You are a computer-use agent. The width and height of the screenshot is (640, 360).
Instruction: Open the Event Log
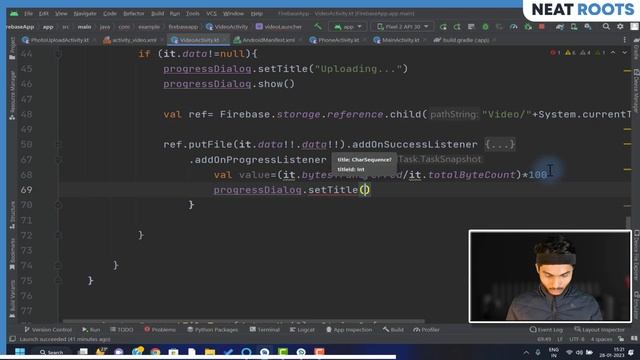[x=546, y=329]
